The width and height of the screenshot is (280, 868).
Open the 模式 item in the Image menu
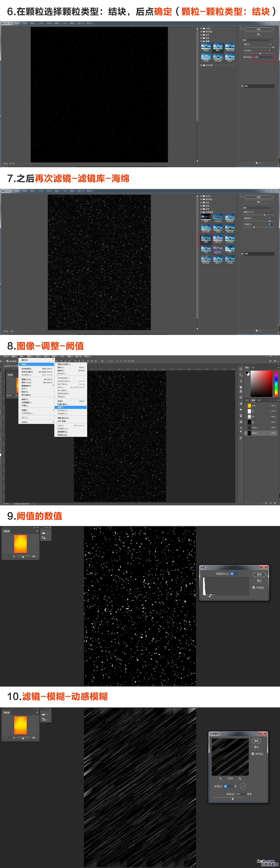click(x=36, y=360)
